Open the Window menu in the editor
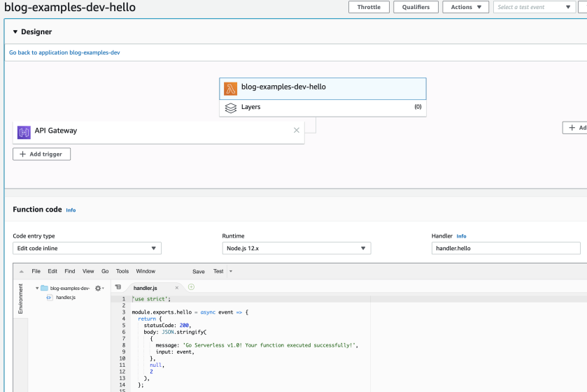Screen dimensions: 587x392 pos(146,271)
